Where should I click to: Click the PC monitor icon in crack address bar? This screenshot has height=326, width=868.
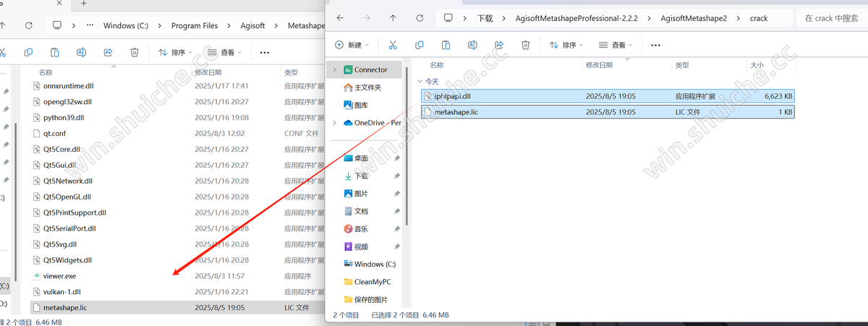point(448,17)
